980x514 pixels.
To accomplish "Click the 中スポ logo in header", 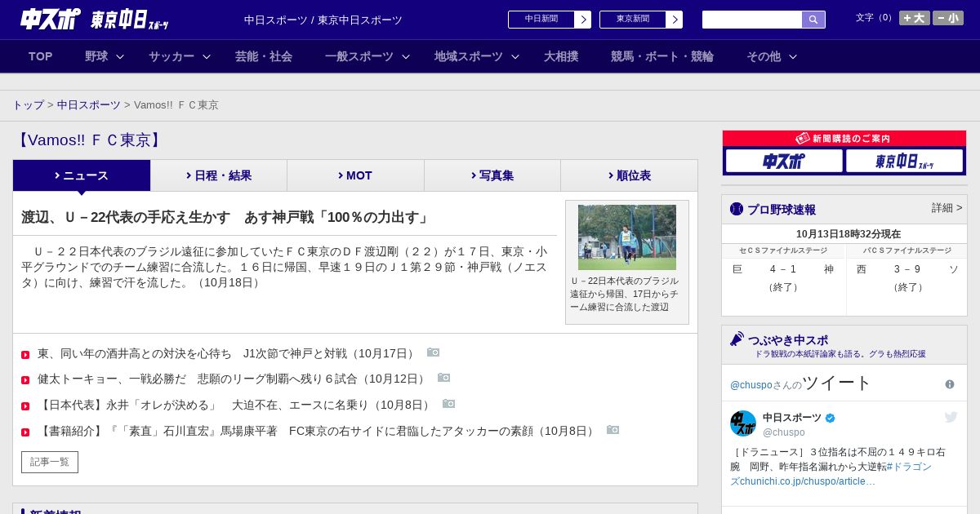I will (51, 19).
